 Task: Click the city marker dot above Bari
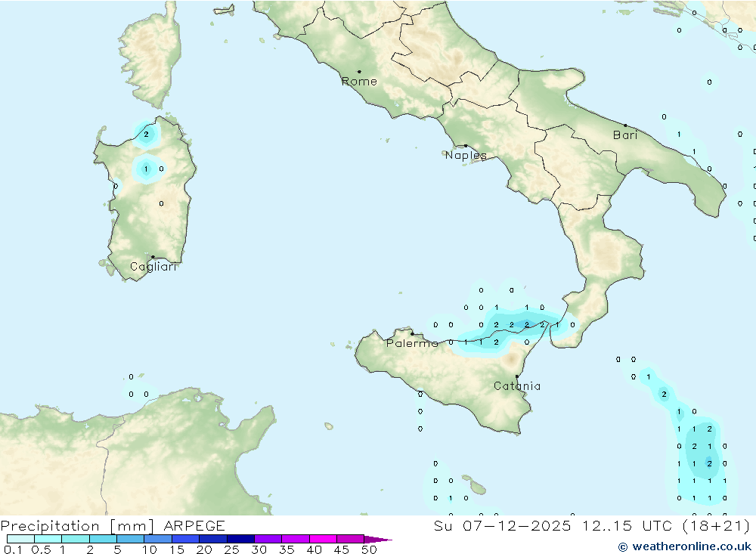point(625,125)
